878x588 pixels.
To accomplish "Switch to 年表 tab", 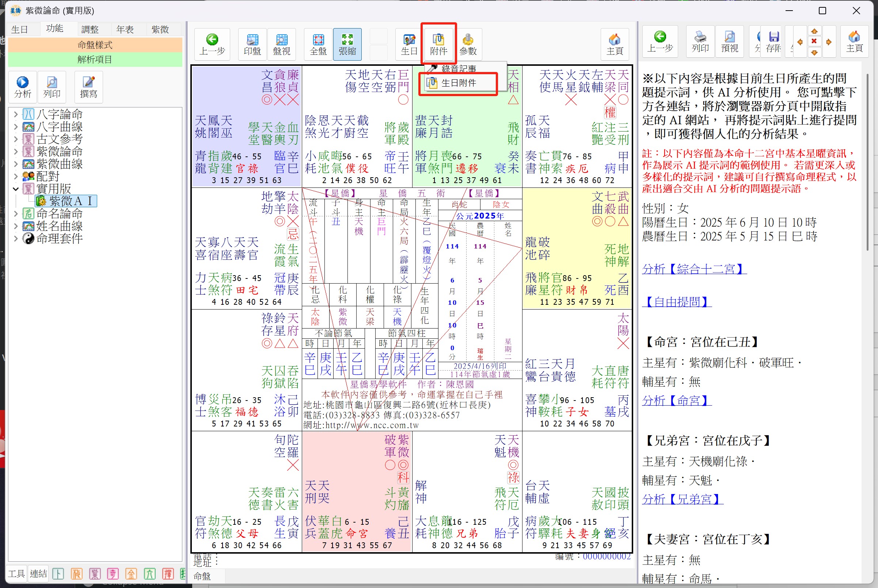I will pyautogui.click(x=125, y=29).
